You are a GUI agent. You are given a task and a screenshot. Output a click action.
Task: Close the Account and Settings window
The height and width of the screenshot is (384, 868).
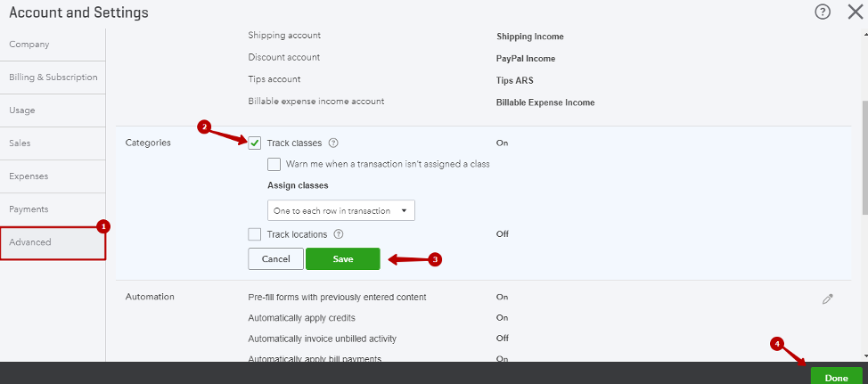(856, 12)
